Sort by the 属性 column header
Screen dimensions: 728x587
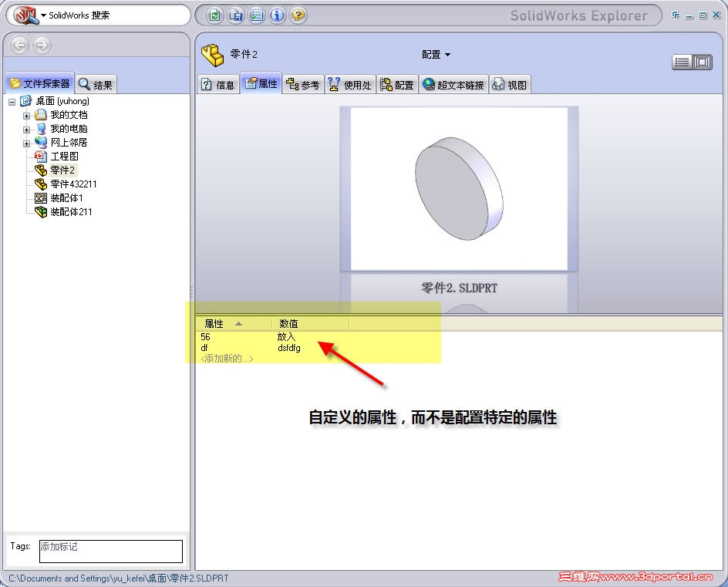tap(234, 324)
